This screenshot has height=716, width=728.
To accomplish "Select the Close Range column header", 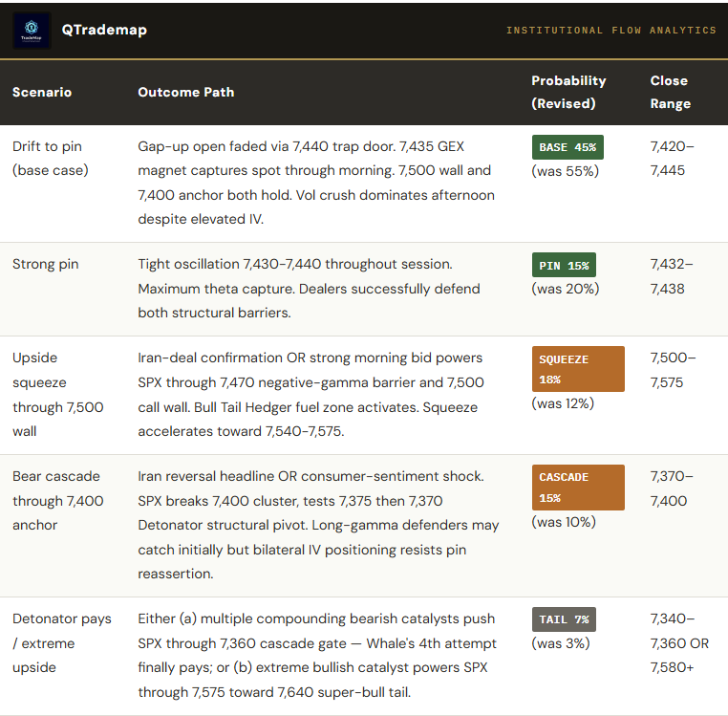I will point(671,92).
